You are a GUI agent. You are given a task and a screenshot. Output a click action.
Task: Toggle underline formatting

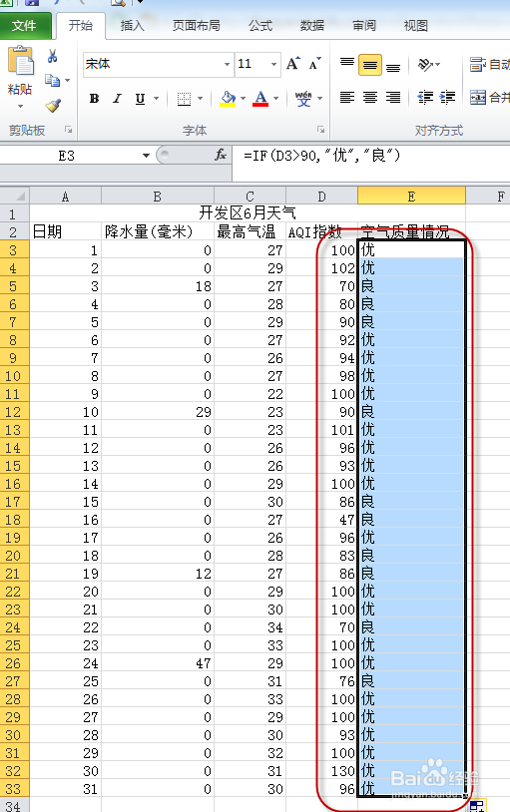(x=140, y=99)
